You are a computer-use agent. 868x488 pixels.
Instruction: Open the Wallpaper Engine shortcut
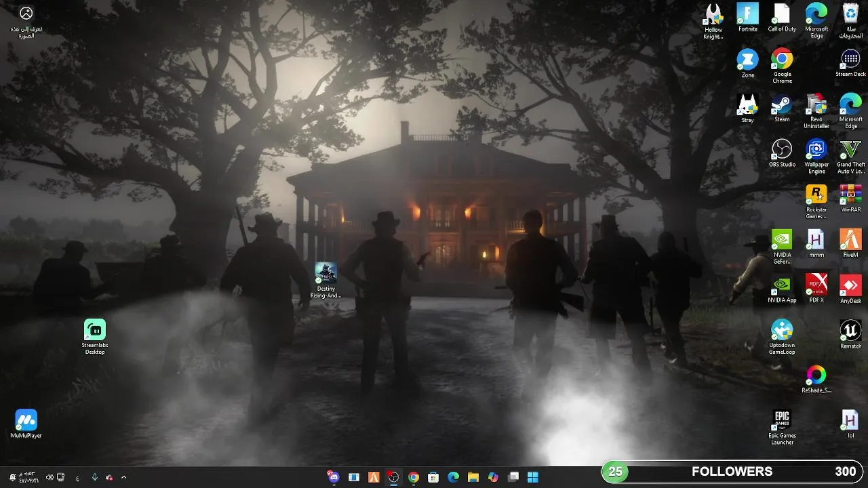816,157
